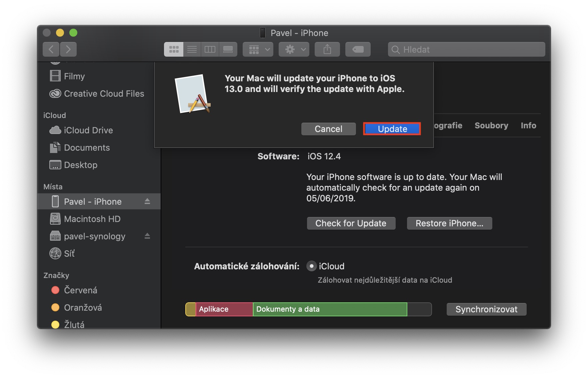Image resolution: width=588 pixels, height=378 pixels.
Task: Click the yellow minimize window button
Action: tap(60, 33)
